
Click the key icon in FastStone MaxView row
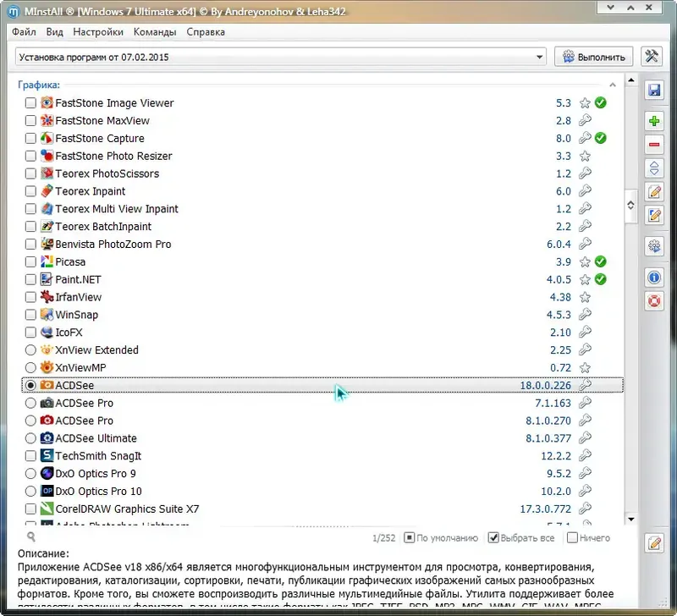pyautogui.click(x=585, y=120)
